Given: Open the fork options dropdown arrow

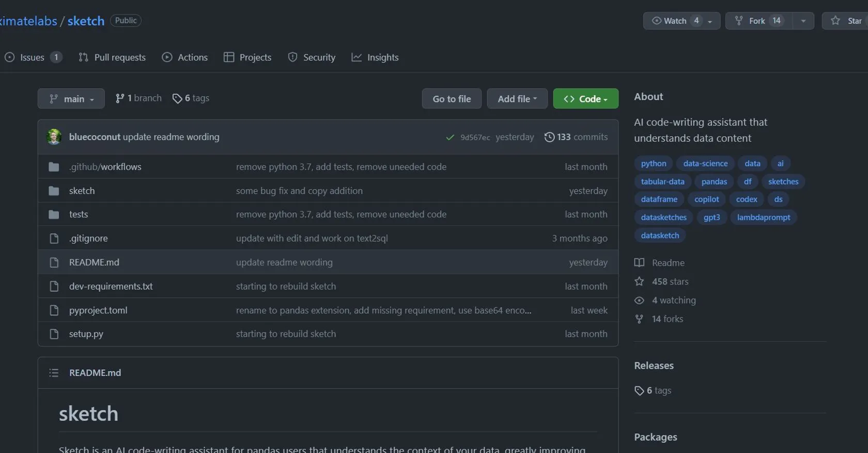Looking at the screenshot, I should (803, 21).
